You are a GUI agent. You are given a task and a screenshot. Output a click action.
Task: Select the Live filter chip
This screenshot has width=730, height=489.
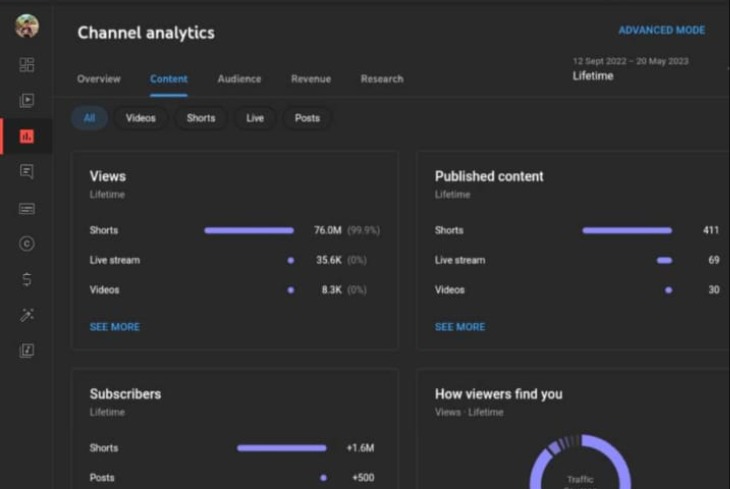[x=255, y=118]
